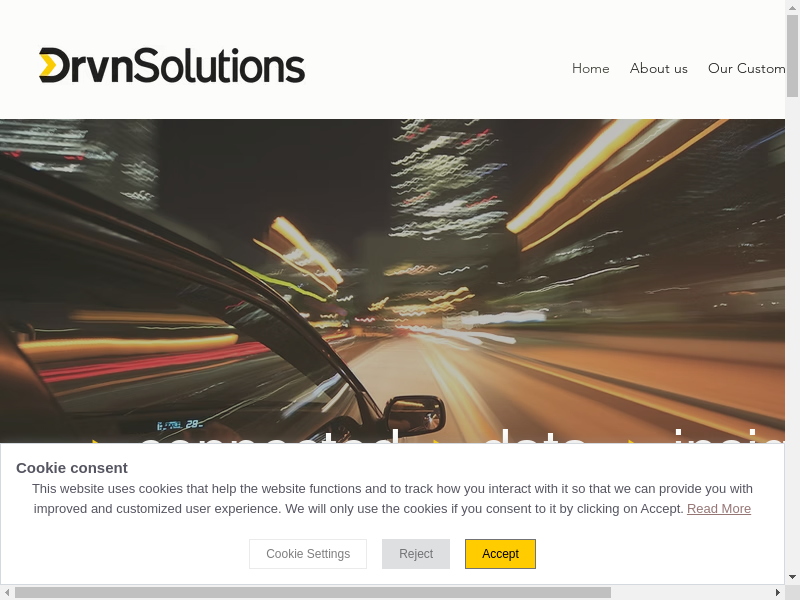Click the vertical scrollbar thumb
The image size is (800, 600).
[x=792, y=55]
